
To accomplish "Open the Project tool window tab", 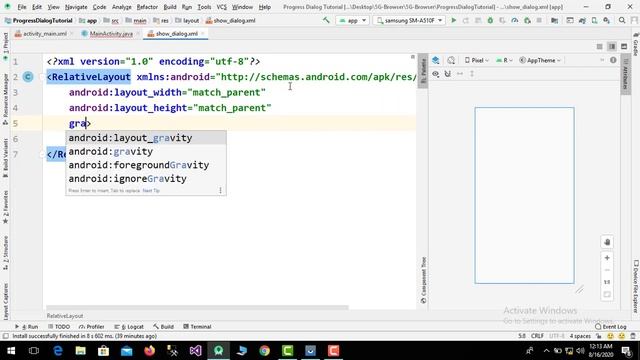I will point(5,46).
